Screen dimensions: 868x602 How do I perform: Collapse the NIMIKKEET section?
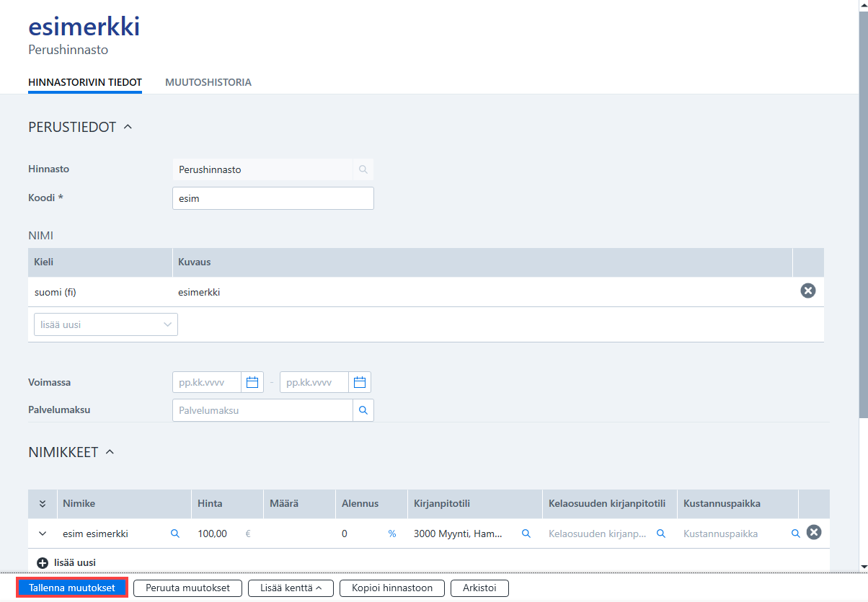(110, 452)
